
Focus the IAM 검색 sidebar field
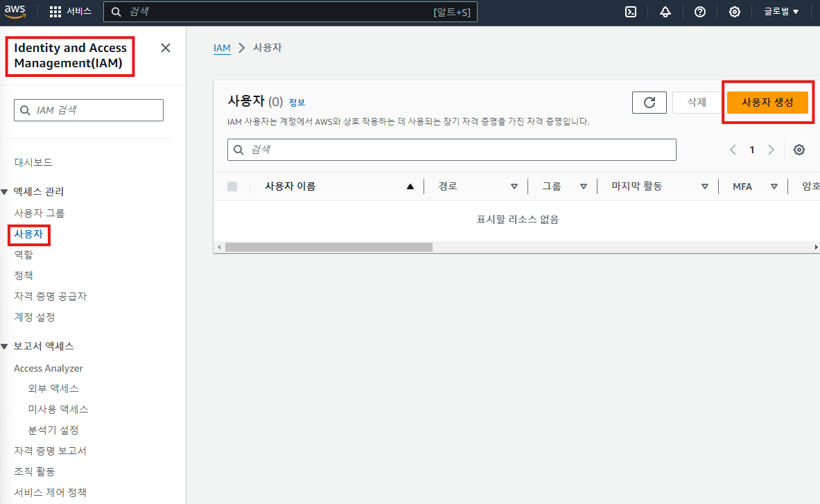(x=89, y=110)
